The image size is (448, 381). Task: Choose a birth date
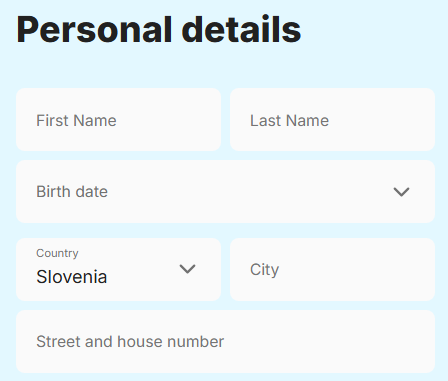[x=225, y=192]
